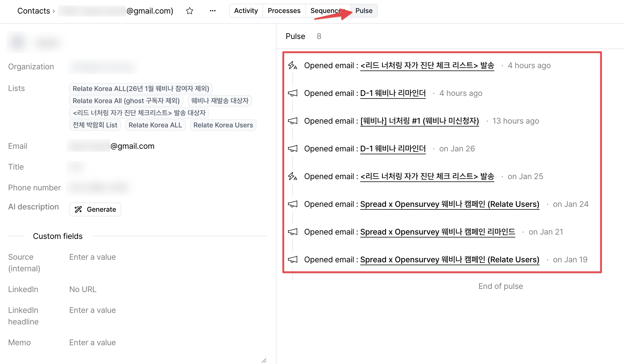624x364 pixels.
Task: Open the [웨비나] 너처링 #1 email link
Action: coord(419,121)
